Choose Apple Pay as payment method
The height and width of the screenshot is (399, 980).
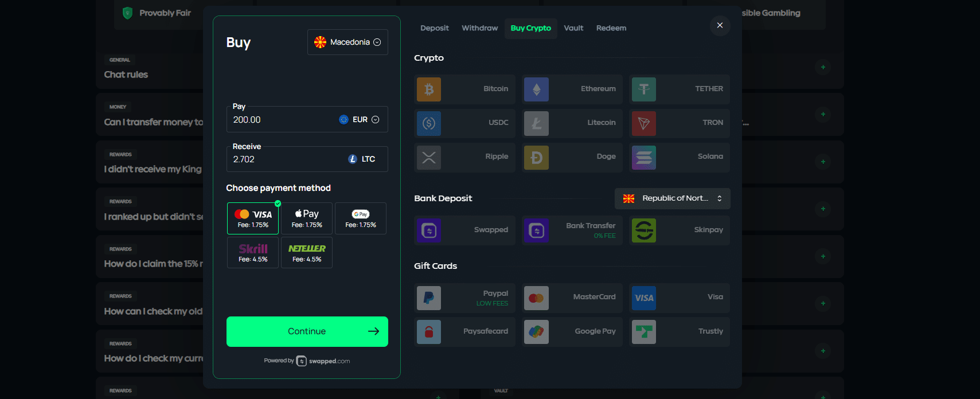click(x=307, y=218)
